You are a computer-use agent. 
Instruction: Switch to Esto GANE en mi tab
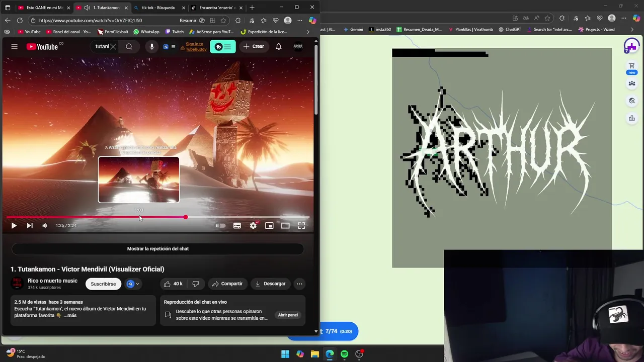click(x=44, y=8)
